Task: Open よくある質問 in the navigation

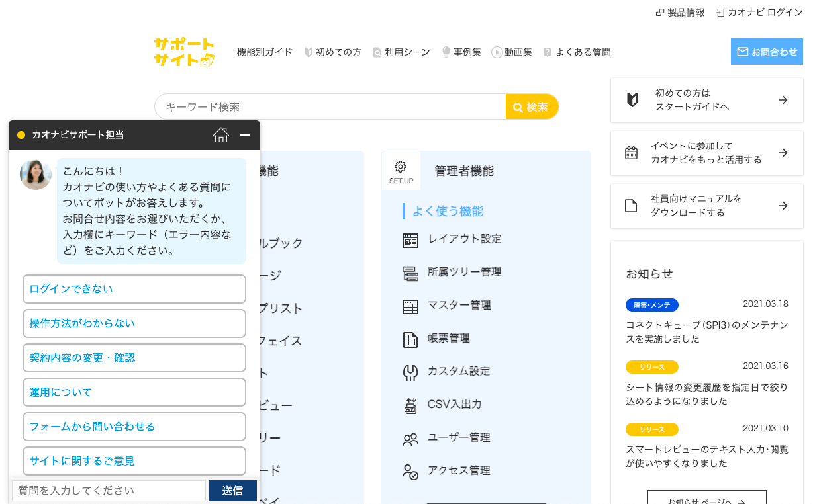Action: coord(577,52)
